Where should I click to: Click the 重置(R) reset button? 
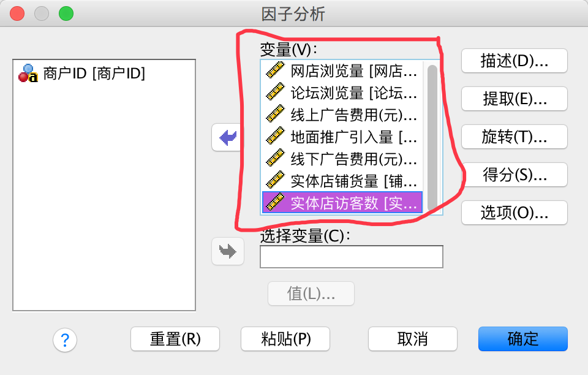tap(175, 339)
